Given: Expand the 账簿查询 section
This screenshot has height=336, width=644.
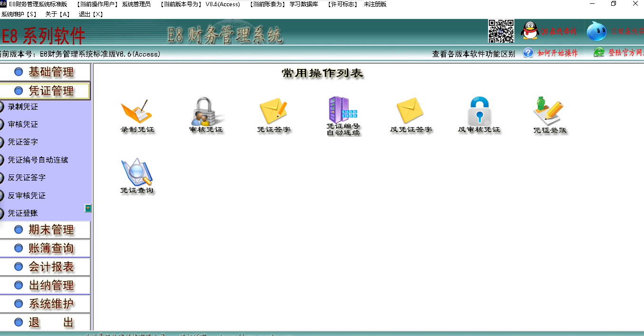Looking at the screenshot, I should click(45, 248).
